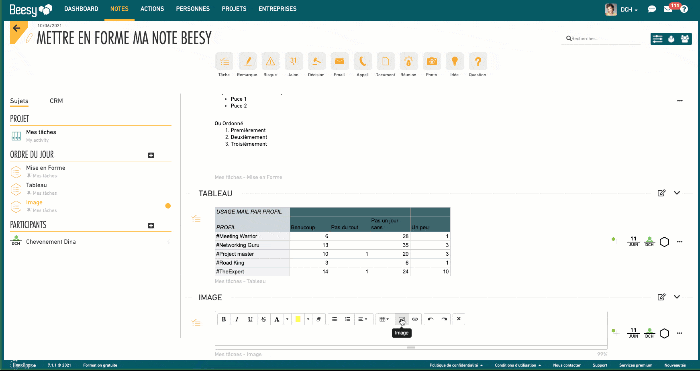This screenshot has height=371, width=700.
Task: Go back with the arrow button
Action: pos(17,29)
